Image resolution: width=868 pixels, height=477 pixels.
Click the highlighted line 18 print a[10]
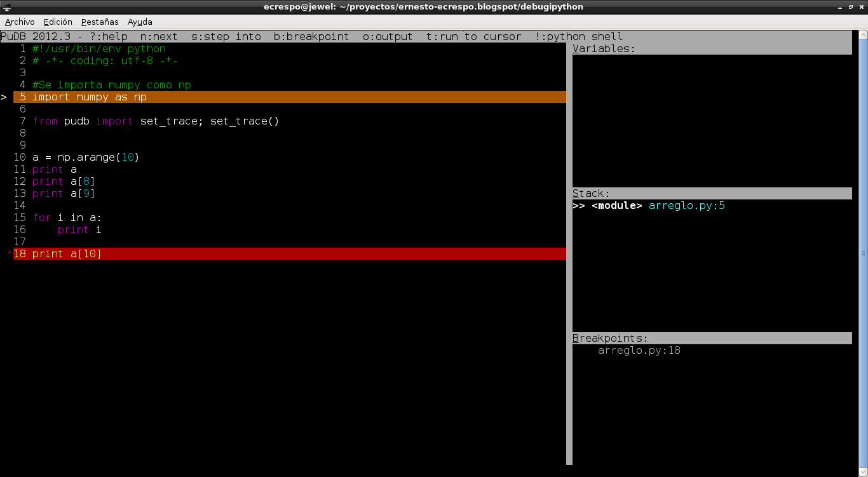click(x=67, y=254)
